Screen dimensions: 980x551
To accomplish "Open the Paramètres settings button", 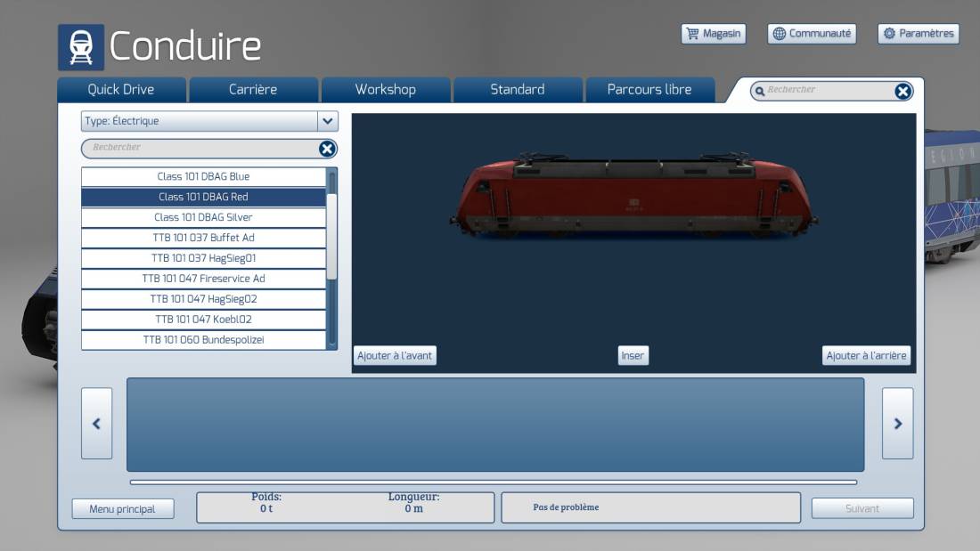I will tap(919, 34).
